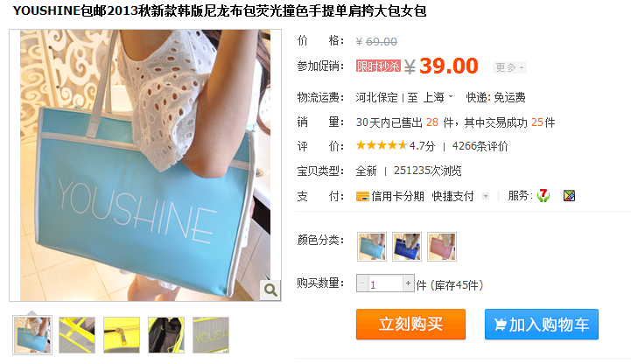Increase quantity with the plus button
This screenshot has width=631, height=364.
click(409, 283)
